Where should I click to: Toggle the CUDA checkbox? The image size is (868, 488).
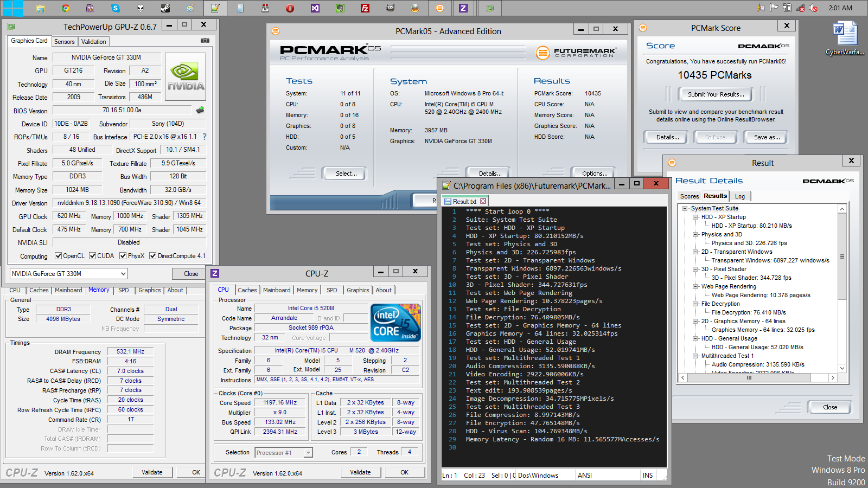(93, 256)
